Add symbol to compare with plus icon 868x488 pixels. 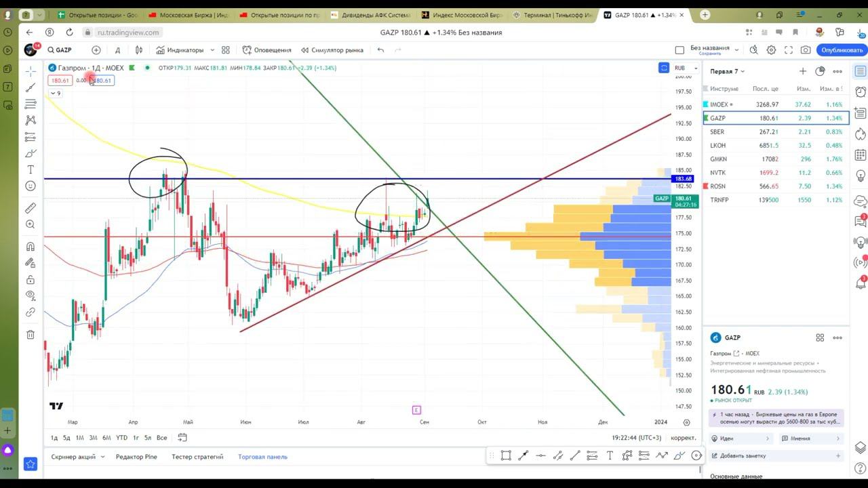click(96, 50)
